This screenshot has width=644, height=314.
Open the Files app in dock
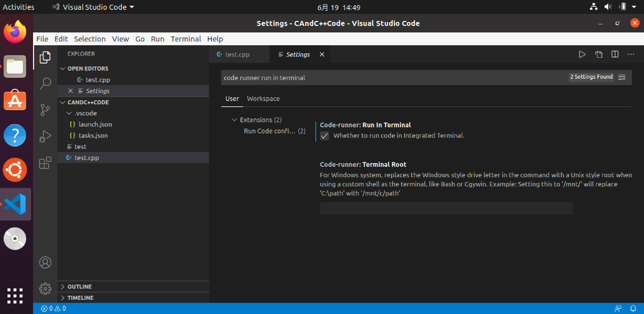tap(15, 67)
